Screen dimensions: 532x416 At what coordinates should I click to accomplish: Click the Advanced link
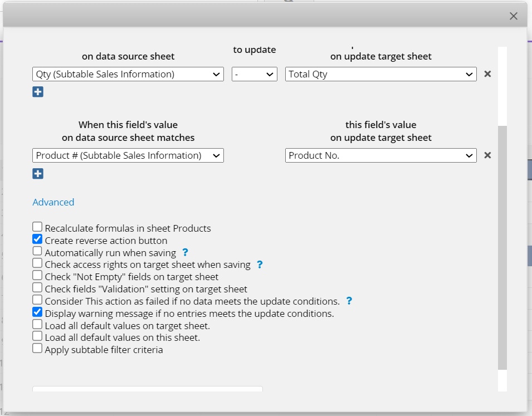tap(53, 202)
